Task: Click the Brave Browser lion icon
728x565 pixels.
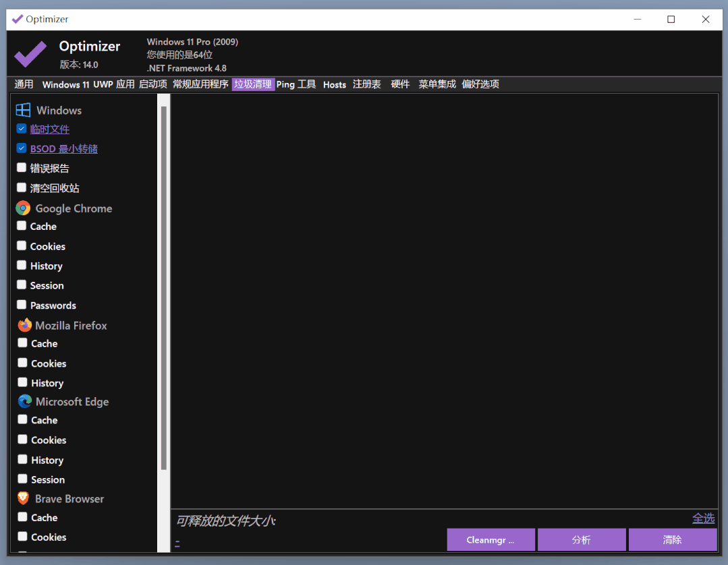Action: coord(23,498)
